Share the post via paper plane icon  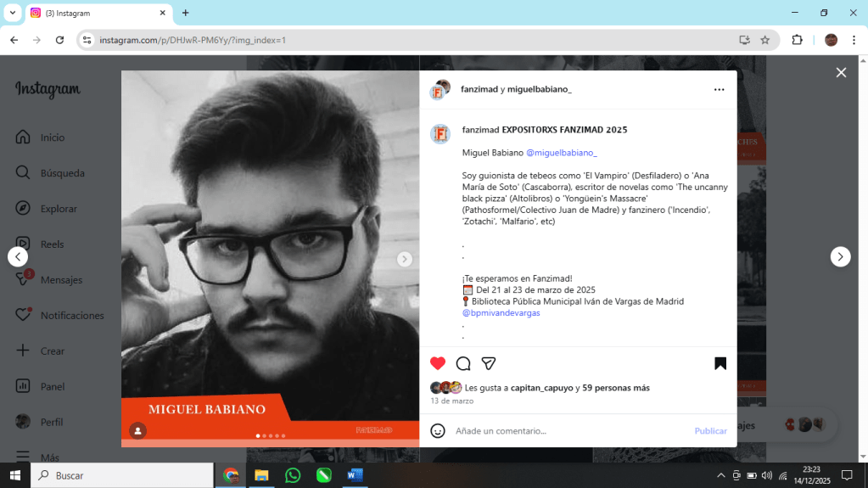coord(489,363)
